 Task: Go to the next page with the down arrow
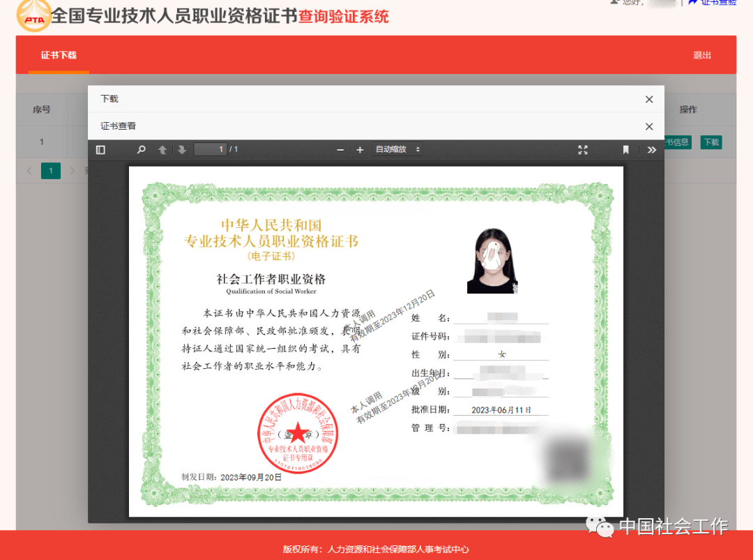coord(181,149)
